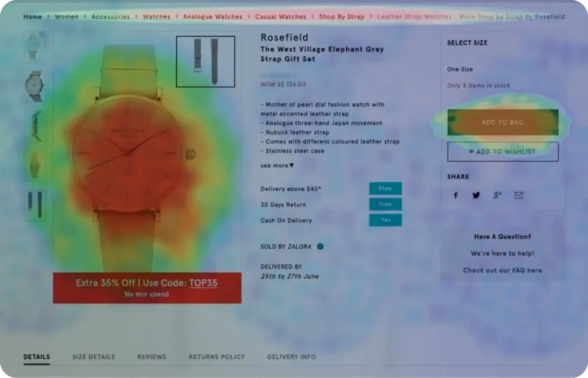This screenshot has width=588, height=378.
Task: View the Returns Policy tab
Action: pyautogui.click(x=217, y=357)
